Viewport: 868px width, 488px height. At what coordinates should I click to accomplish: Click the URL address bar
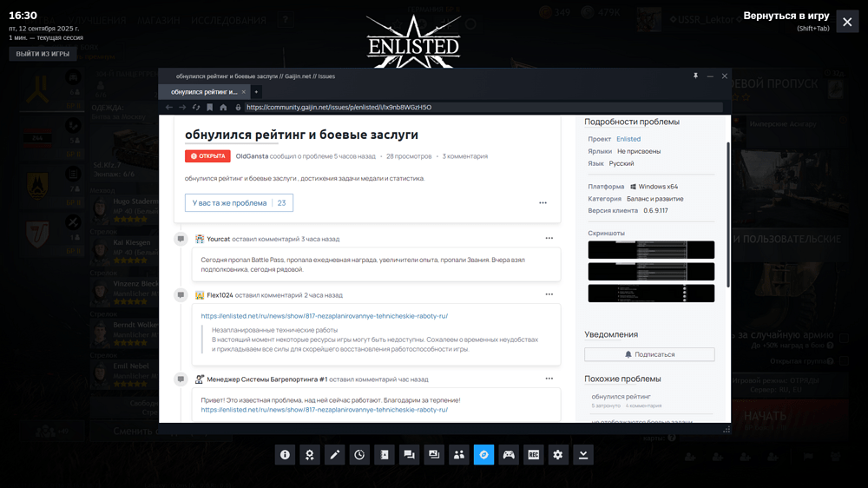point(477,108)
